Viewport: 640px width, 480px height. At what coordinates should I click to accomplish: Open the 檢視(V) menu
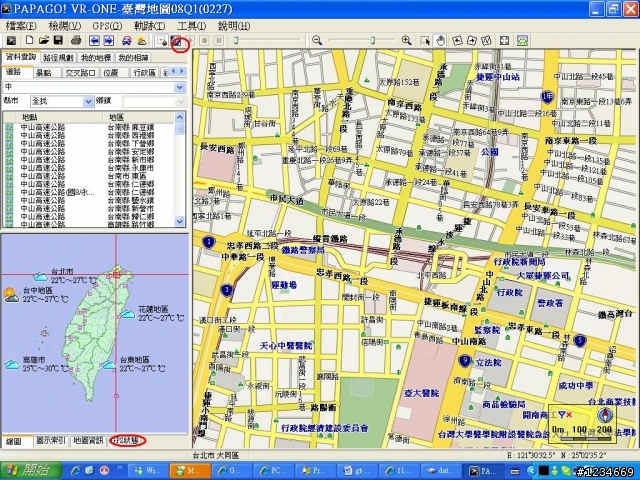[64, 26]
